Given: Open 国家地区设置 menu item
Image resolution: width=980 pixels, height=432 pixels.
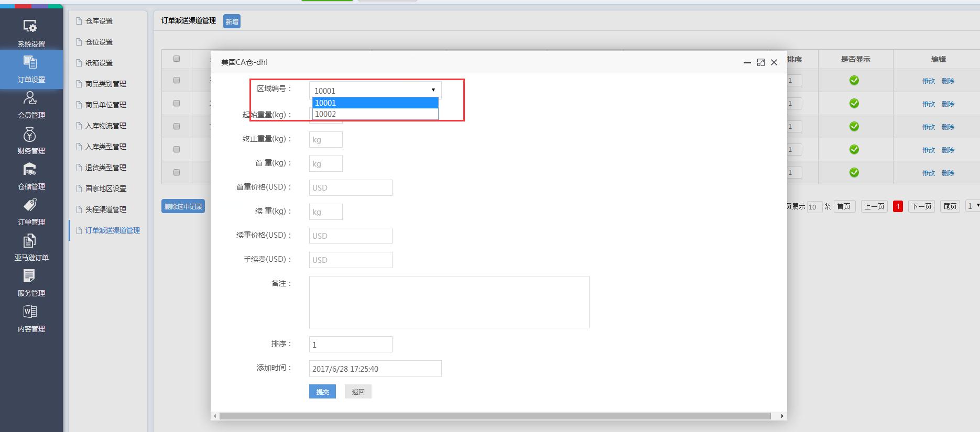Looking at the screenshot, I should (105, 189).
